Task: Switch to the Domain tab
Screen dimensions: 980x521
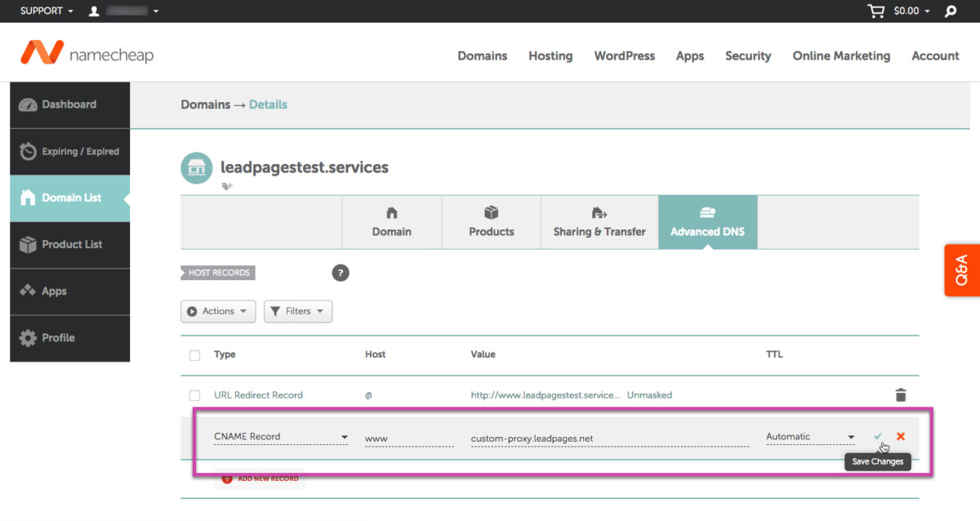Action: (392, 222)
